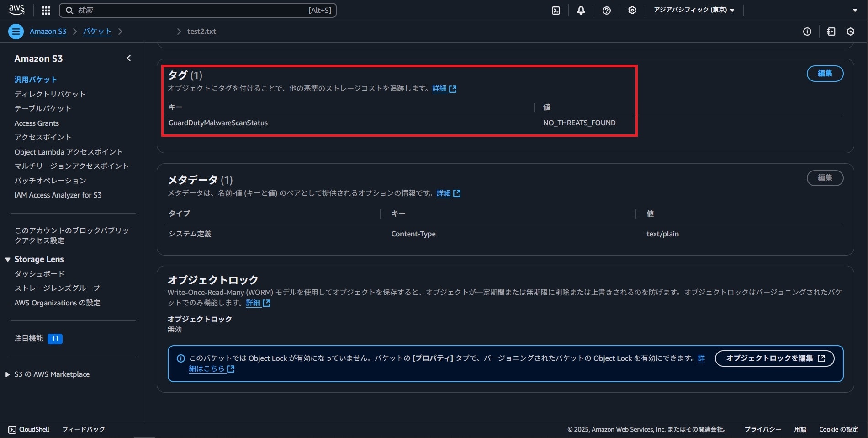The height and width of the screenshot is (438, 868).
Task: Expand the S3 の AWS Marketplace section
Action: (x=7, y=374)
